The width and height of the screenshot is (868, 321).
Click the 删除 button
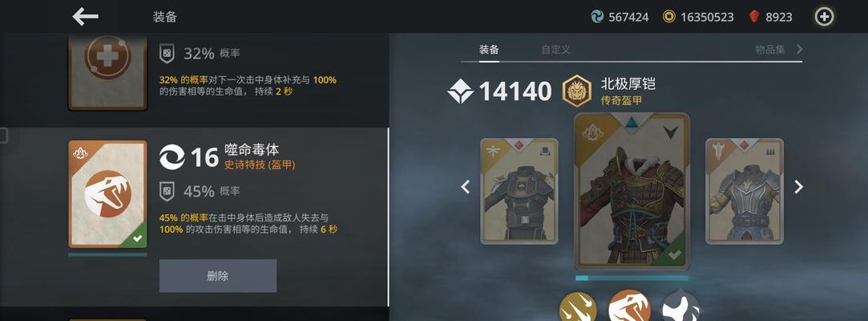[218, 275]
